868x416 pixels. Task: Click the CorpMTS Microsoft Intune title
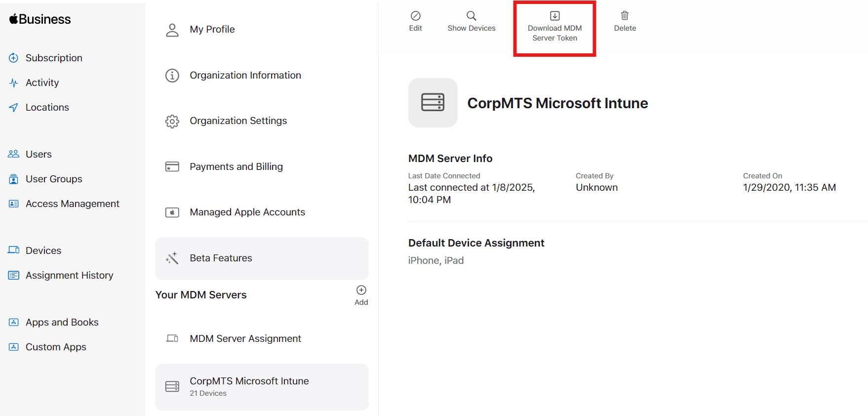click(x=557, y=103)
